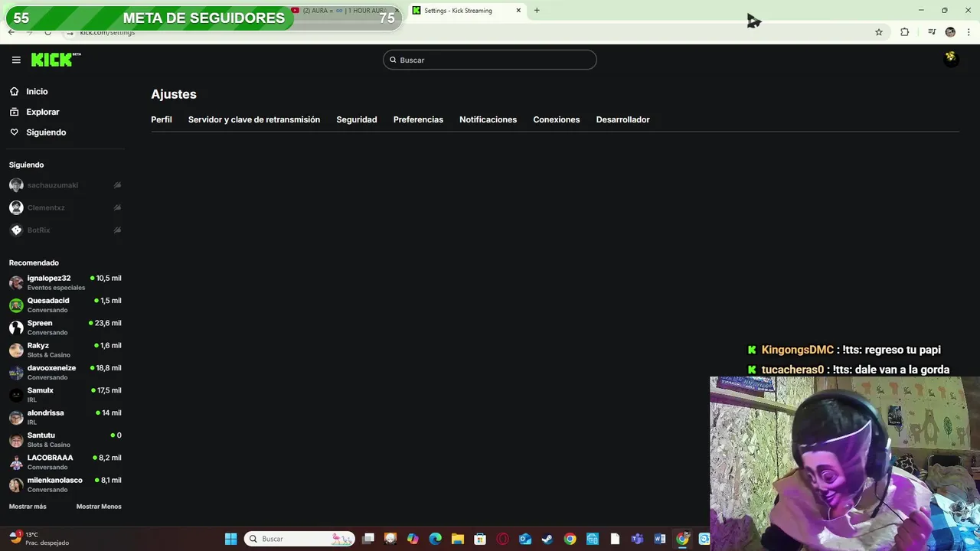Open the Notificaciones tab
980x551 pixels.
point(488,119)
